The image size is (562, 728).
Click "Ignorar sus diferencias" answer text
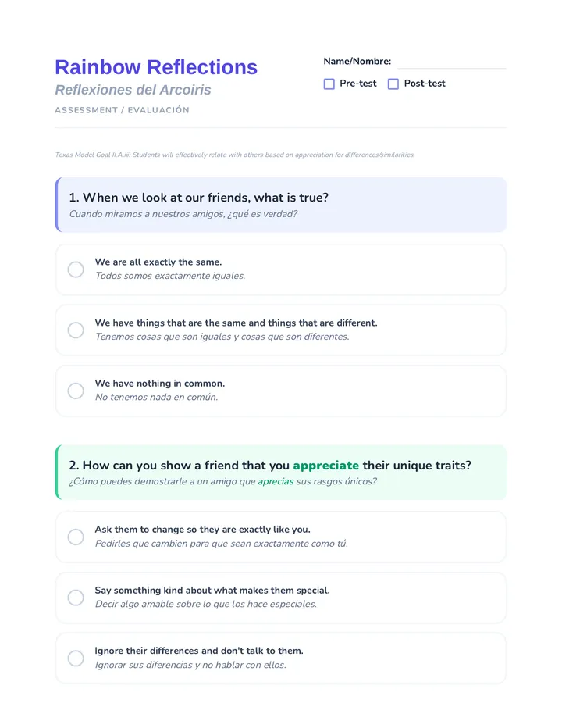click(190, 665)
